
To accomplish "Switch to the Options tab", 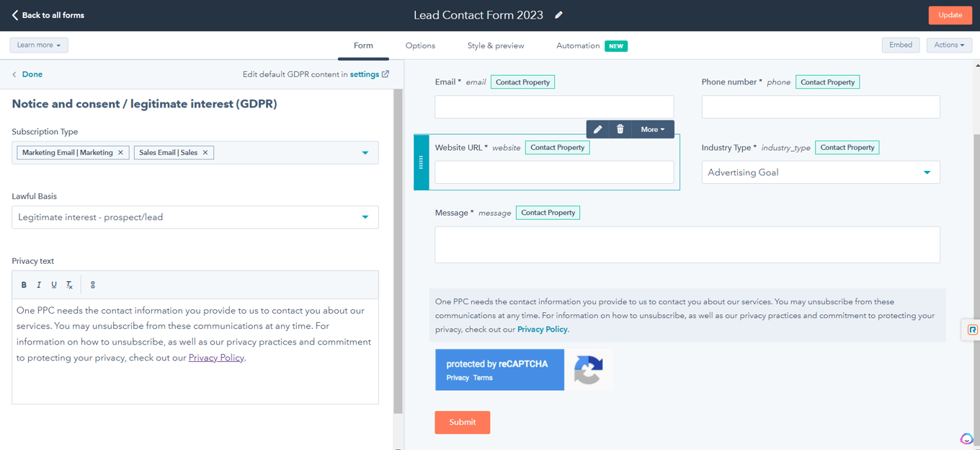I will tap(420, 45).
